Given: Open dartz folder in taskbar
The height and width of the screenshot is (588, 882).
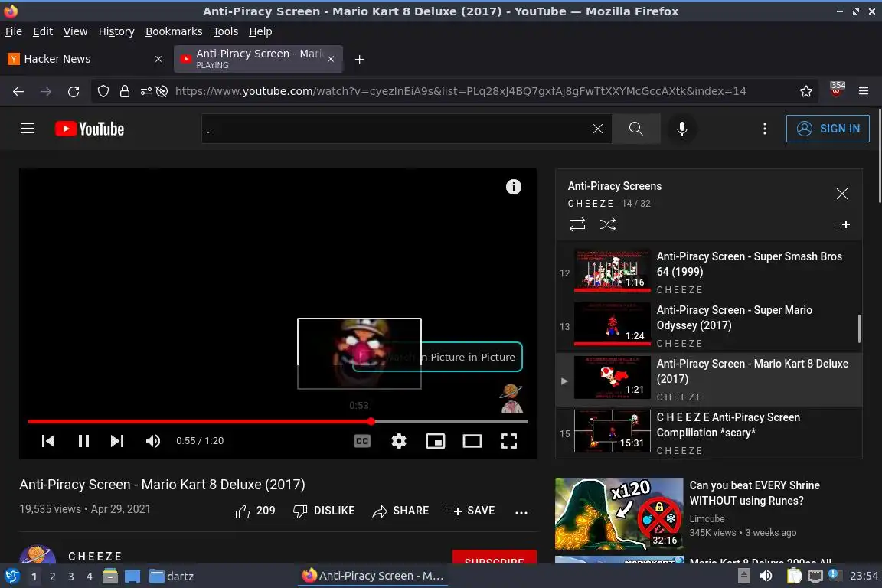Looking at the screenshot, I should coord(171,577).
